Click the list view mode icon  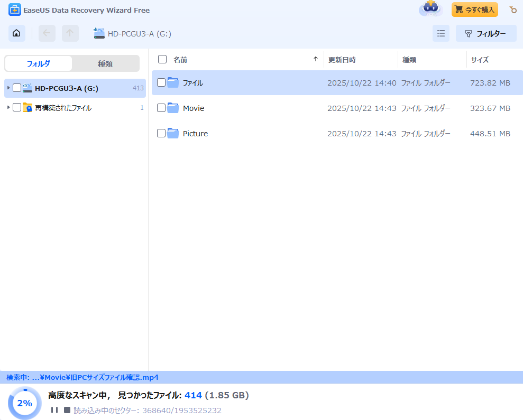pyautogui.click(x=441, y=33)
